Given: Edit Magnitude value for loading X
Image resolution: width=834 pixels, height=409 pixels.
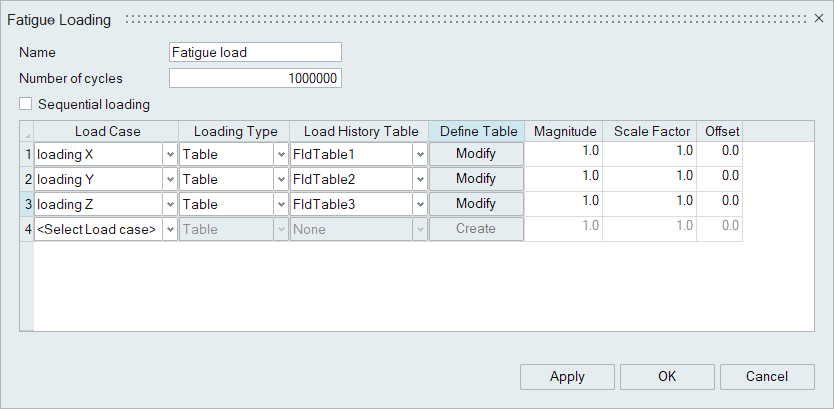Looking at the screenshot, I should tap(564, 152).
